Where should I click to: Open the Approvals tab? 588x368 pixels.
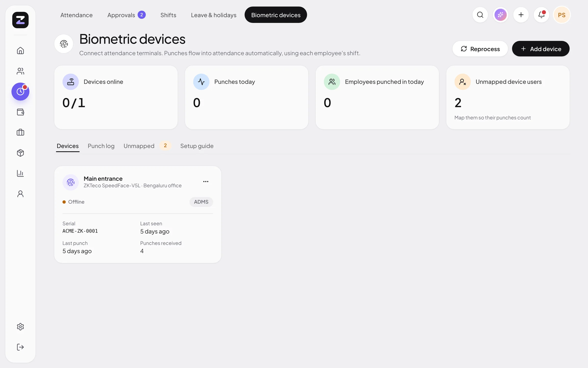(126, 15)
